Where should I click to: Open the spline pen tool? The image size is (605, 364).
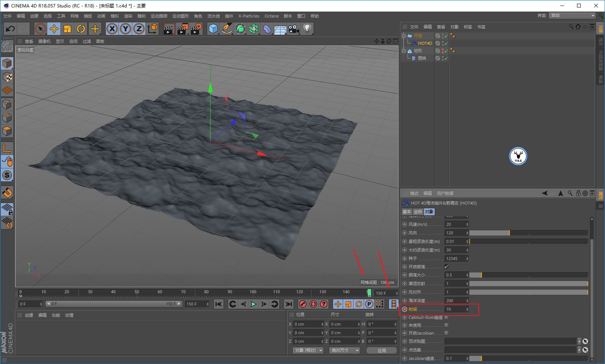pyautogui.click(x=227, y=29)
